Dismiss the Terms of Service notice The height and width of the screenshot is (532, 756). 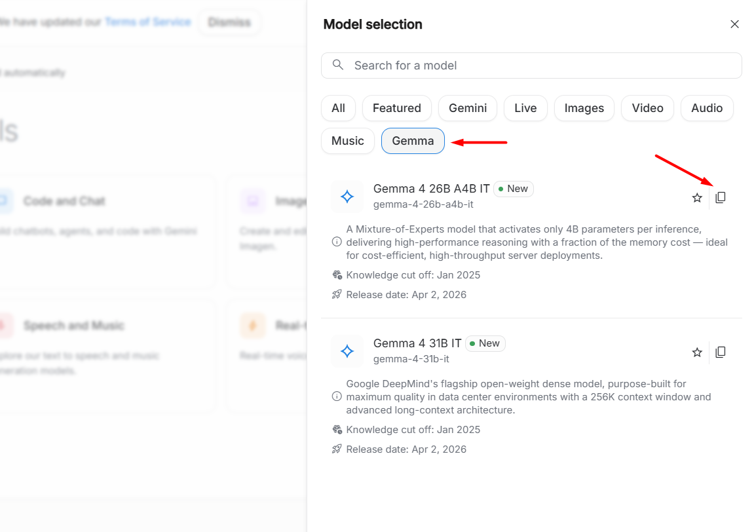[229, 22]
